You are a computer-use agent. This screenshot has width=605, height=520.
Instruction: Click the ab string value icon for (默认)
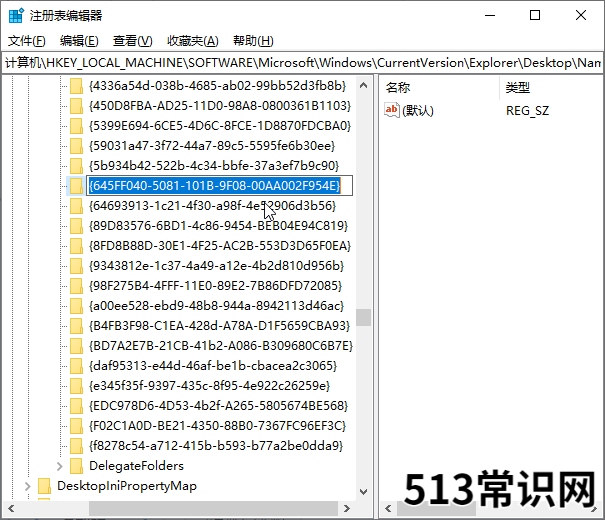point(392,110)
